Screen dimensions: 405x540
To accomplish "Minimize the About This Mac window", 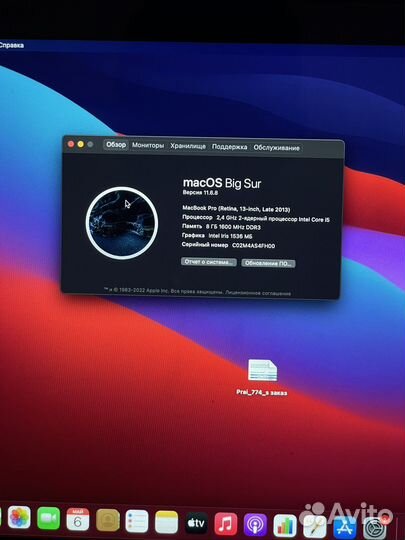I will [81, 144].
